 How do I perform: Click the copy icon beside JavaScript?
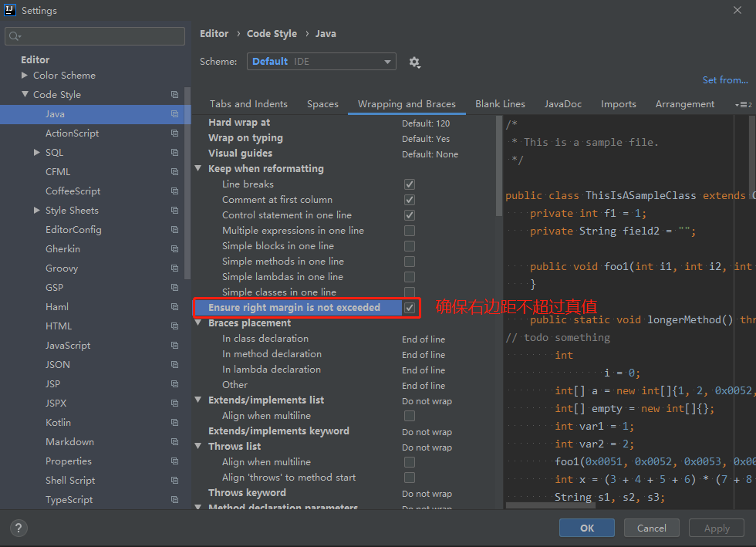[x=174, y=346]
